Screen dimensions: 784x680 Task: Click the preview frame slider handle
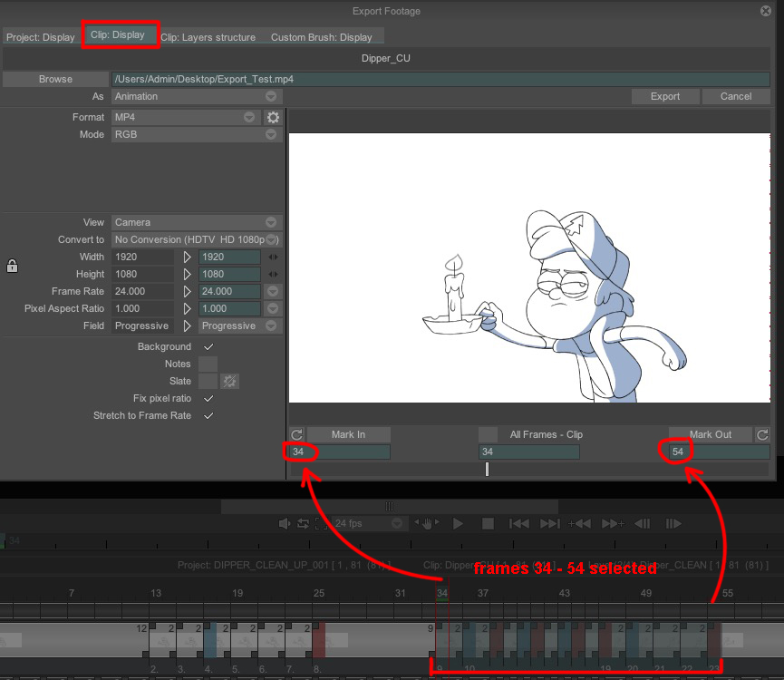(x=487, y=469)
